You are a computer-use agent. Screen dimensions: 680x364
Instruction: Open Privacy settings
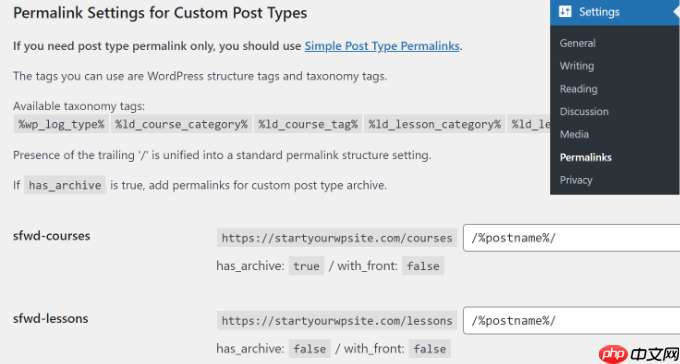coord(575,180)
